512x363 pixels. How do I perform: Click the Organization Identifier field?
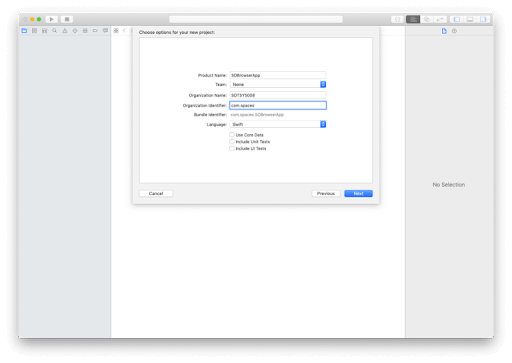[278, 105]
